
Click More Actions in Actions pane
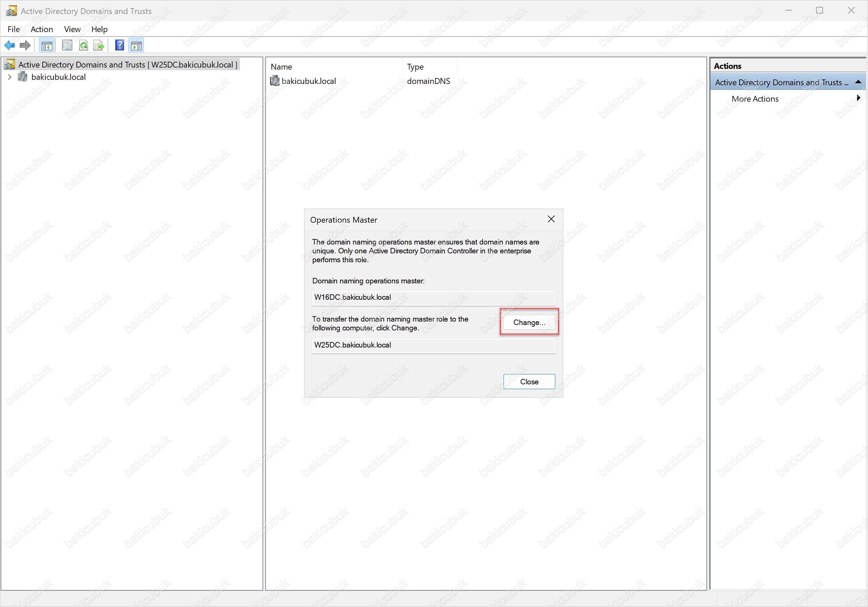[755, 99]
